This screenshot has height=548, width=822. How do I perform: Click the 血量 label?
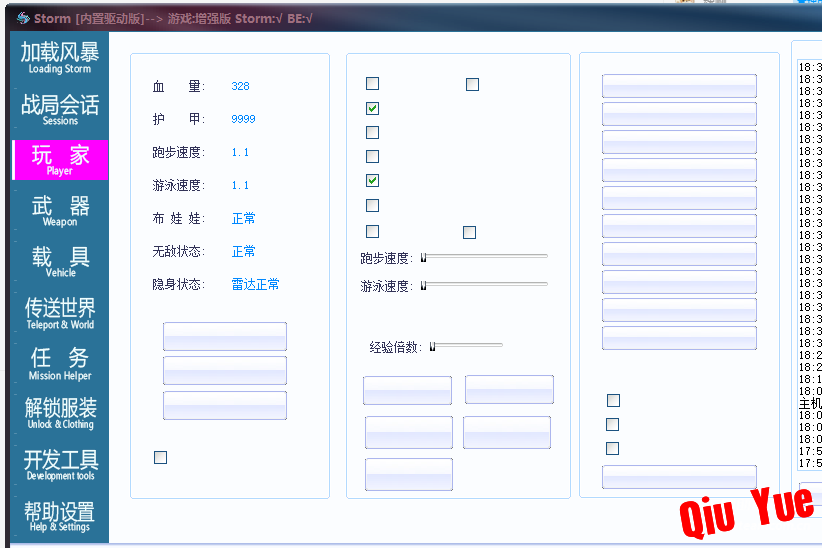tap(178, 86)
